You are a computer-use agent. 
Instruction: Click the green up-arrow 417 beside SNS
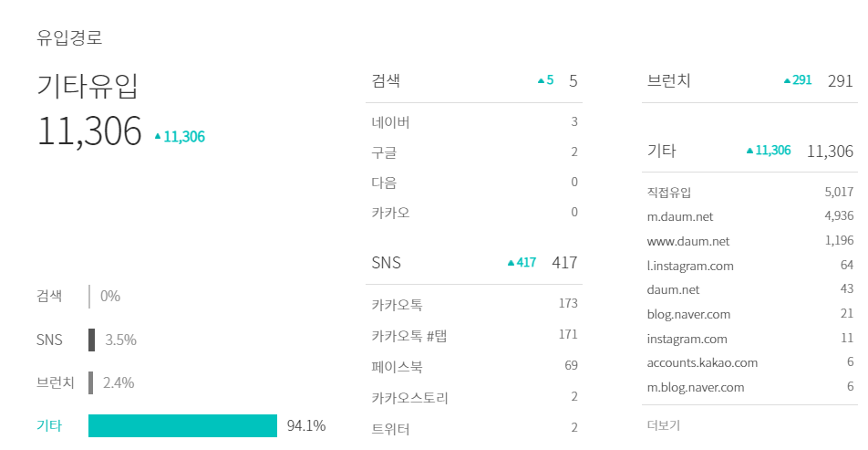click(x=522, y=263)
